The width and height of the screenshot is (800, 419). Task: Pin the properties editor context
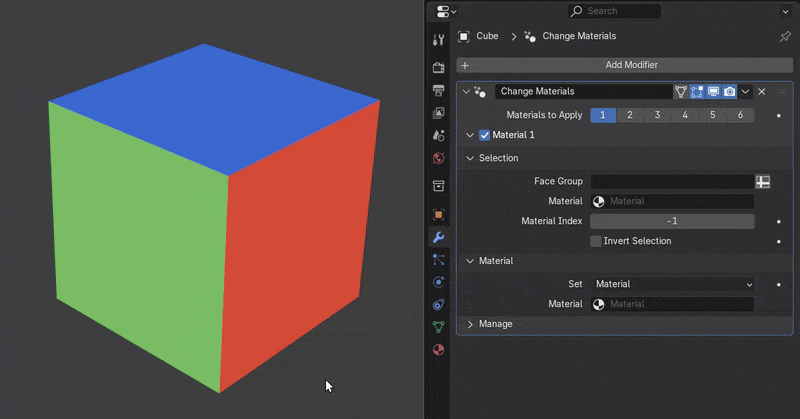tap(784, 37)
